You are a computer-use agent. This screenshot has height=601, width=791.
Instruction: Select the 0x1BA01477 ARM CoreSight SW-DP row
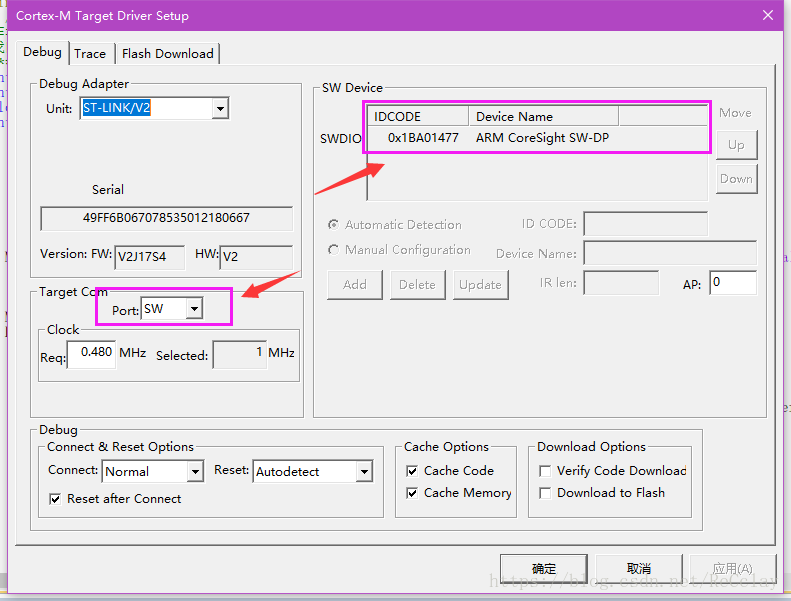[537, 138]
